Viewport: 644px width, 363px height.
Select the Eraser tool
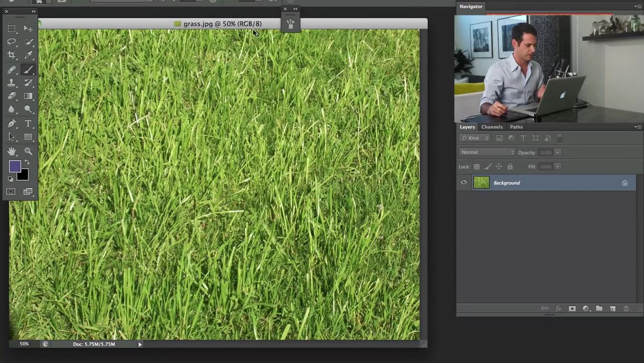point(12,96)
